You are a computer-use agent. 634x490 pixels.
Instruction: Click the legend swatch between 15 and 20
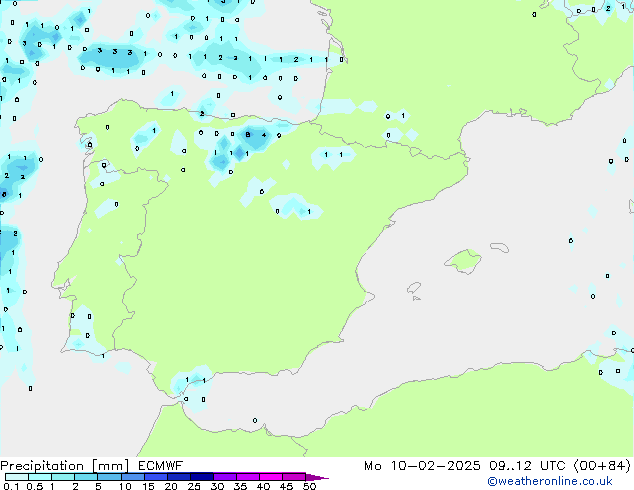(x=156, y=477)
